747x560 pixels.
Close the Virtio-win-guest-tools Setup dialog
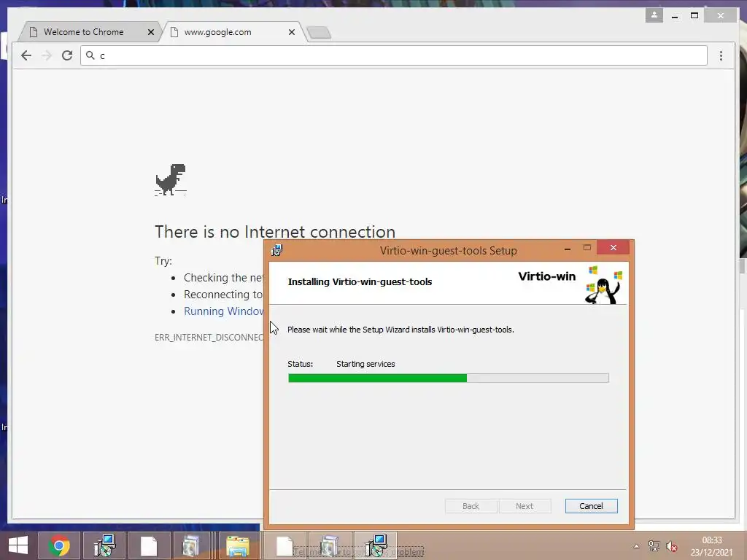614,248
